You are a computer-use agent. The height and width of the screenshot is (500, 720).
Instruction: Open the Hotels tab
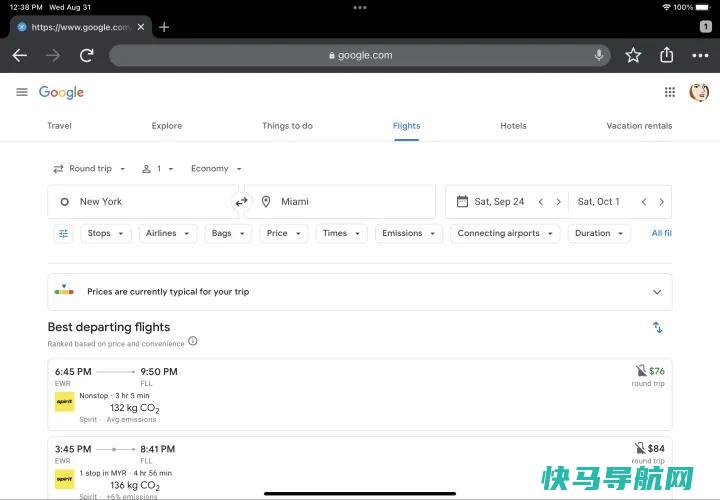pos(513,126)
